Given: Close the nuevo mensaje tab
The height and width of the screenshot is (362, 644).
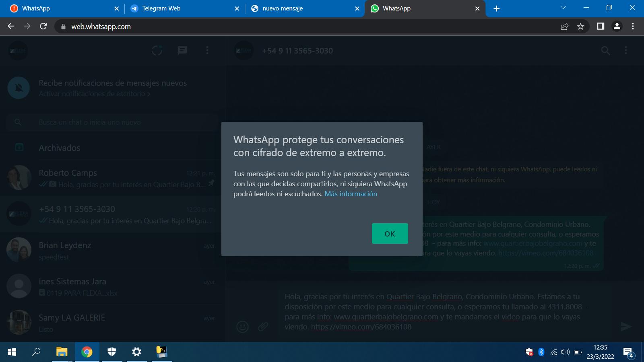Looking at the screenshot, I should click(x=357, y=8).
